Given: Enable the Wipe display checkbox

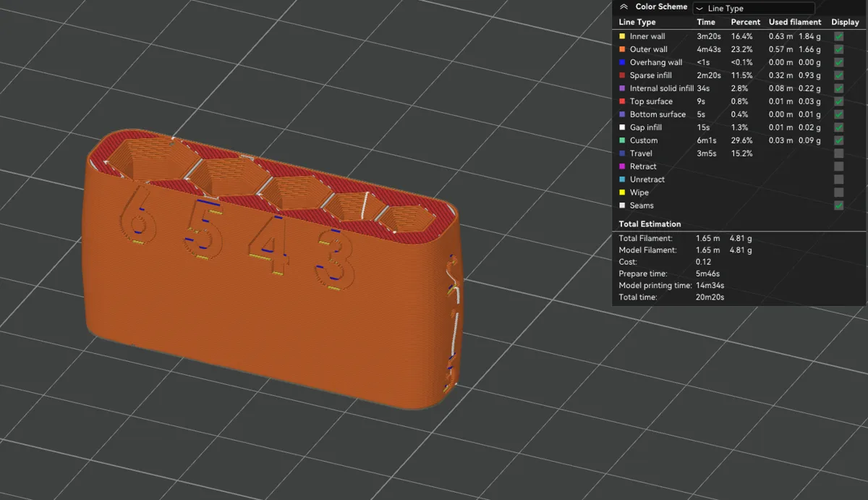Looking at the screenshot, I should click(838, 192).
